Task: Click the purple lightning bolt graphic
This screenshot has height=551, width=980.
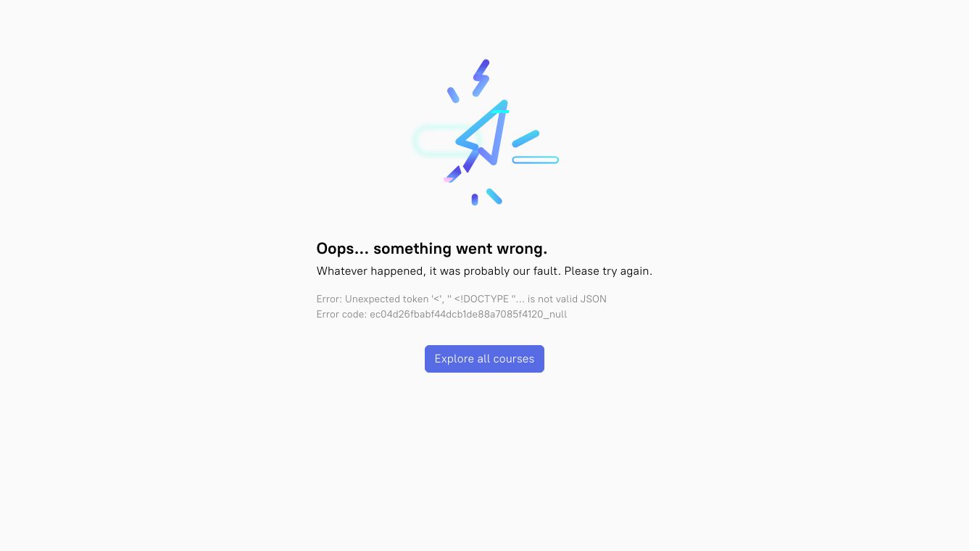Action: (x=481, y=78)
